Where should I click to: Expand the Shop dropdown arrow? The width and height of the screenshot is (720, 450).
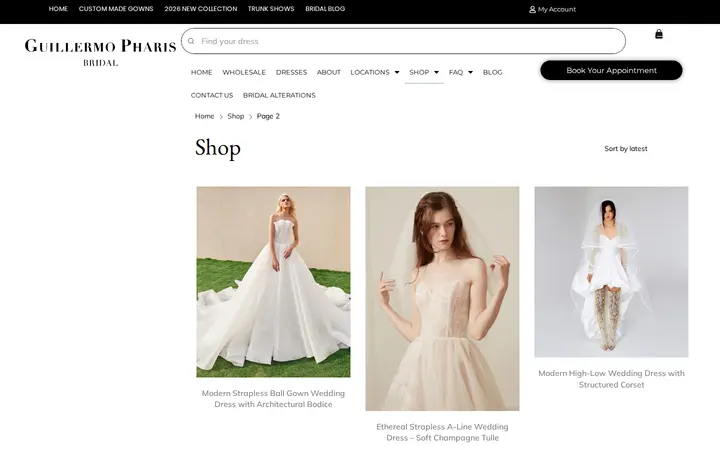coord(436,72)
